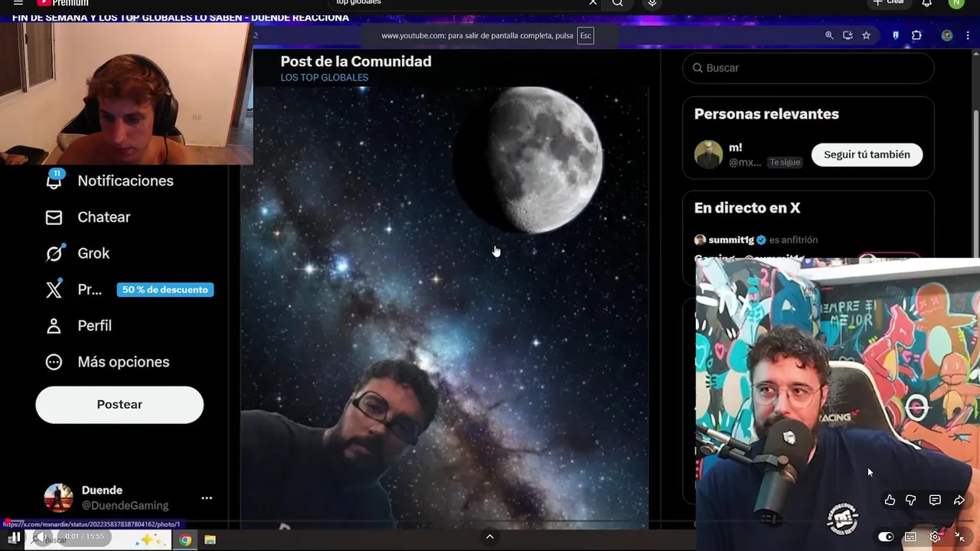This screenshot has width=980, height=551.
Task: Open File Explorer from the taskbar
Action: point(210,540)
